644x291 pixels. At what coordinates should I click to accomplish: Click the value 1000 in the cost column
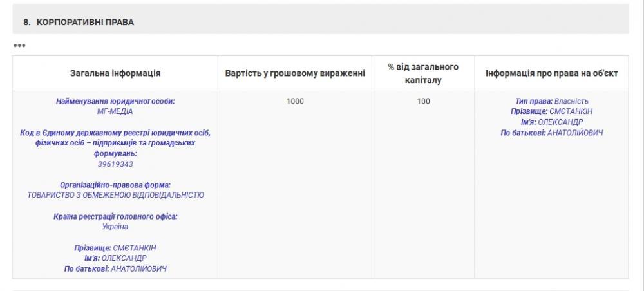pyautogui.click(x=295, y=101)
